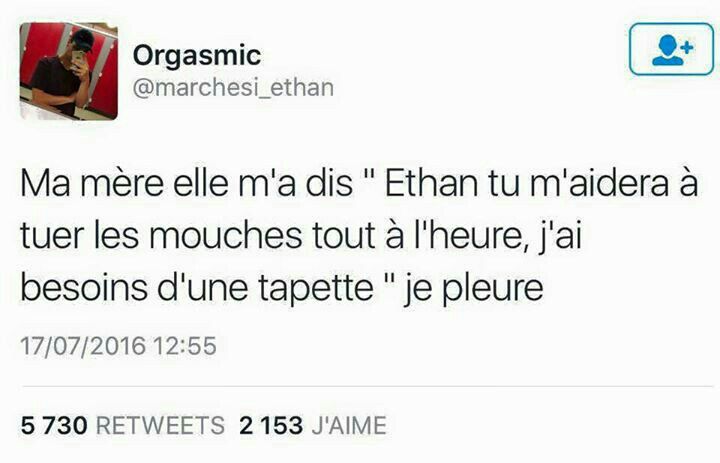This screenshot has height=463, width=720.
Task: Click the RETWEETS label
Action: tap(160, 425)
